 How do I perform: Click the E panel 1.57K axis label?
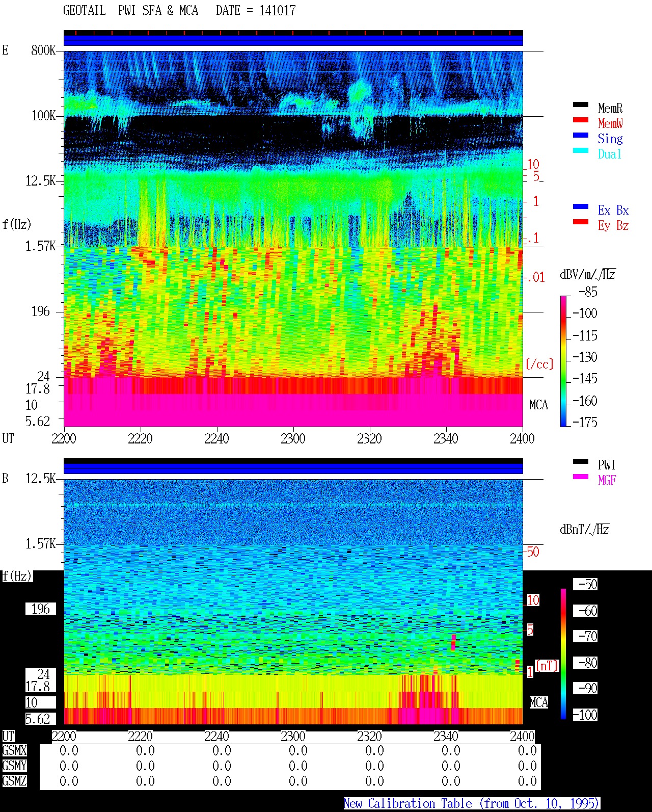click(x=41, y=246)
